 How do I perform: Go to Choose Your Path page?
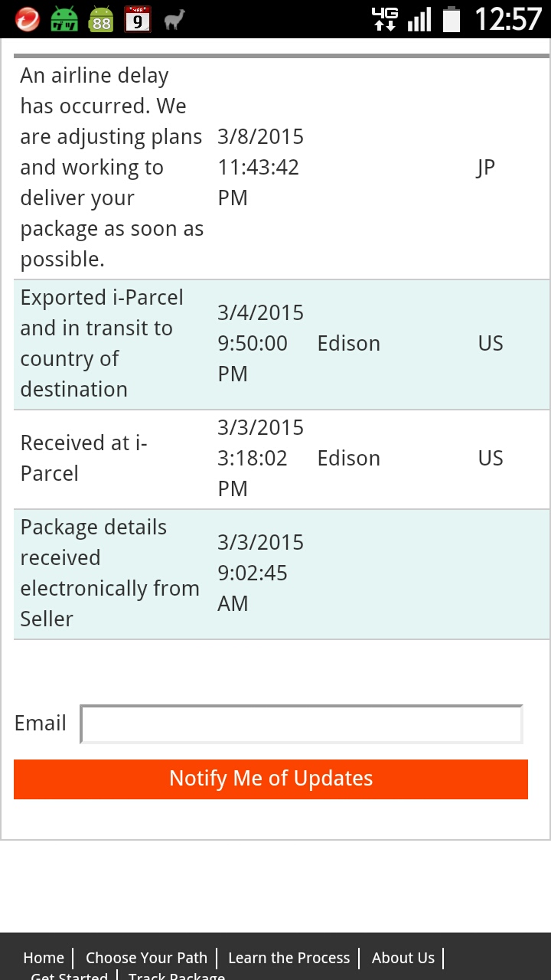coord(146,958)
